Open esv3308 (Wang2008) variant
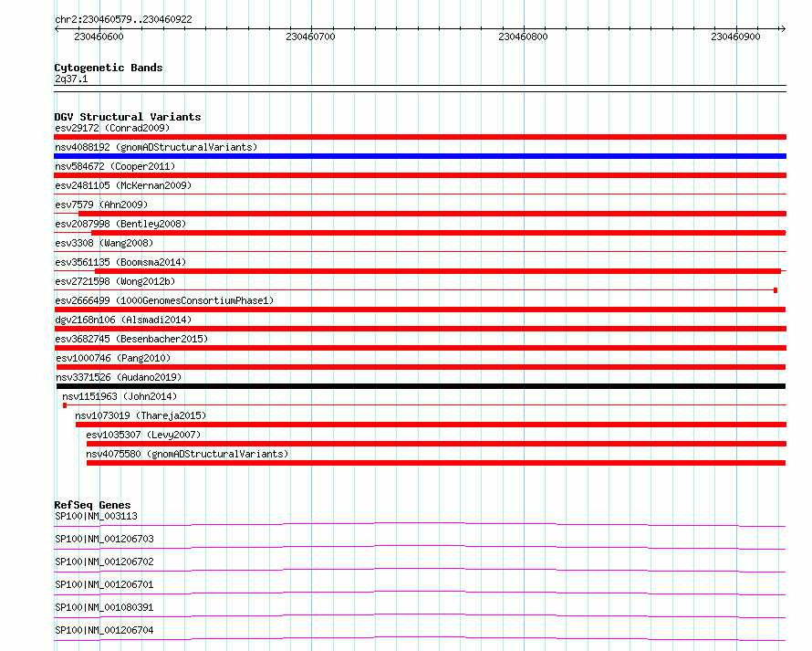Screen dimensions: 812x651 point(104,243)
